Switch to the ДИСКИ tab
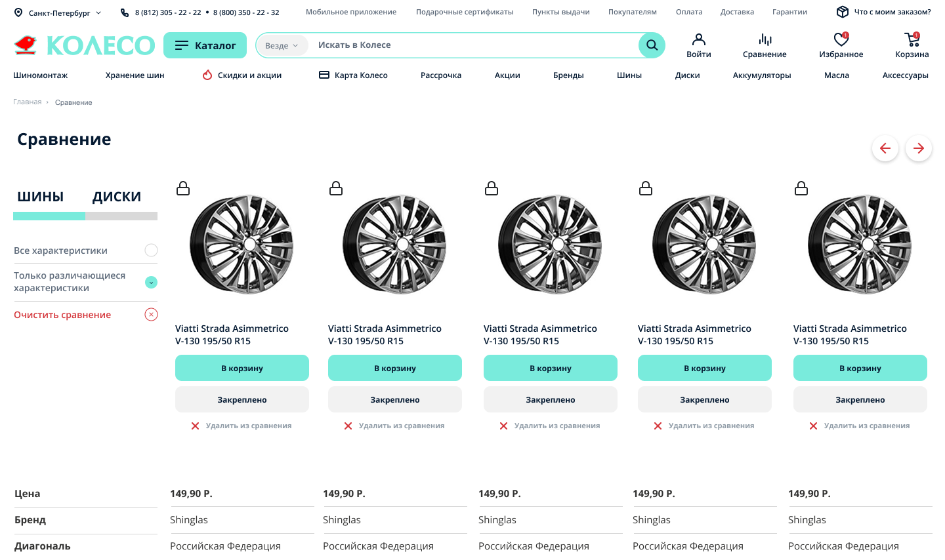This screenshot has height=560, width=945. (117, 197)
